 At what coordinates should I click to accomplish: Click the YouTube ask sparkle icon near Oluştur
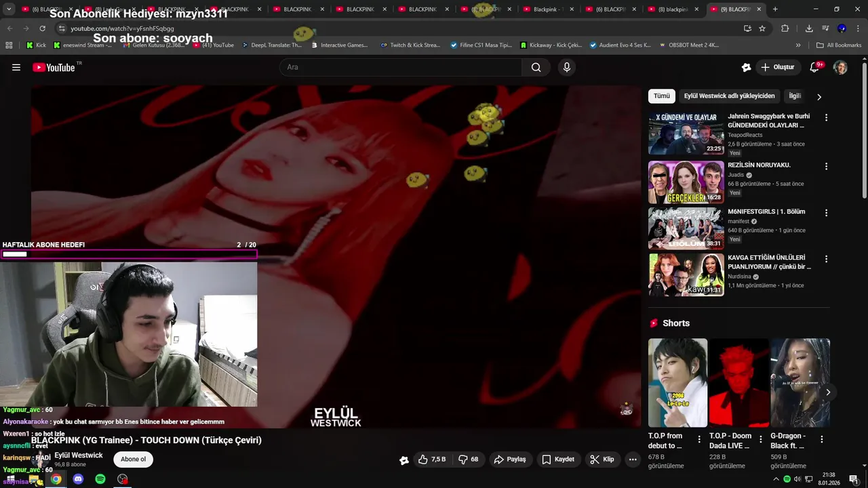coord(746,67)
